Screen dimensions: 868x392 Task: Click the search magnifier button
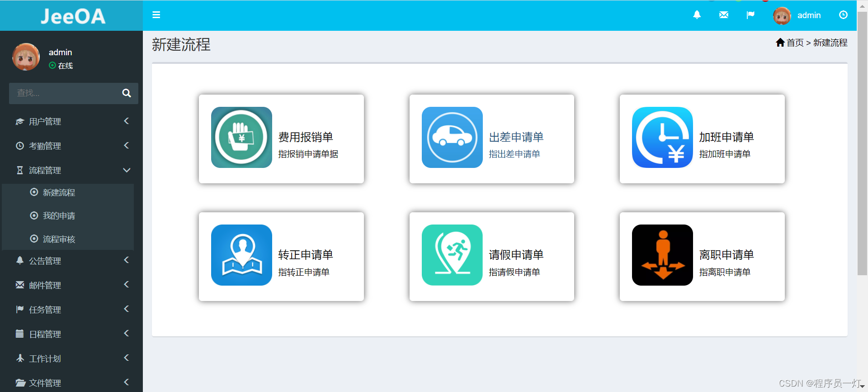click(x=127, y=93)
